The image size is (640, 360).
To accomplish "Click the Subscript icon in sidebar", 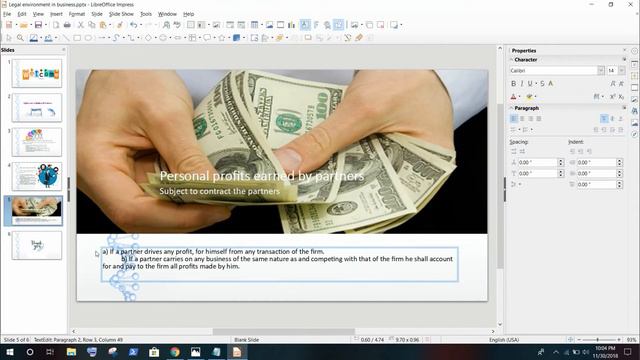I will 621,97.
